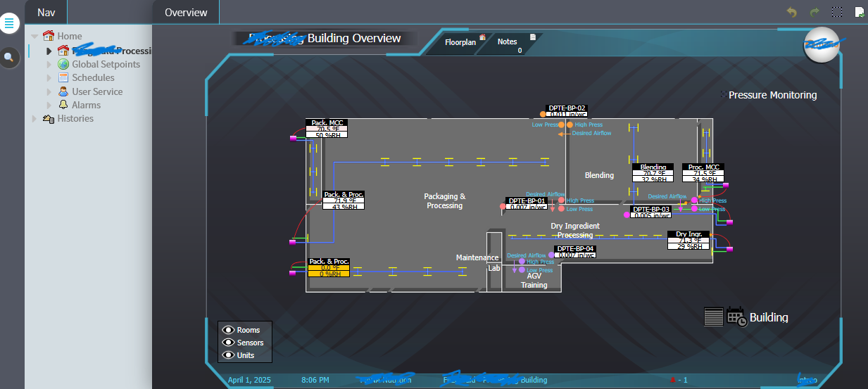
Task: Open the Dry Ingr. sensor readout
Action: click(x=689, y=241)
